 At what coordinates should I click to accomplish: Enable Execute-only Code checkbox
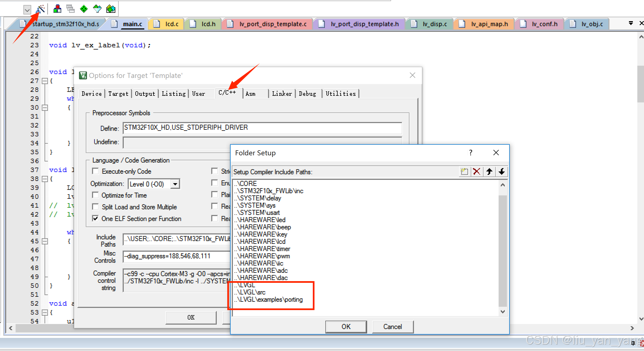96,171
